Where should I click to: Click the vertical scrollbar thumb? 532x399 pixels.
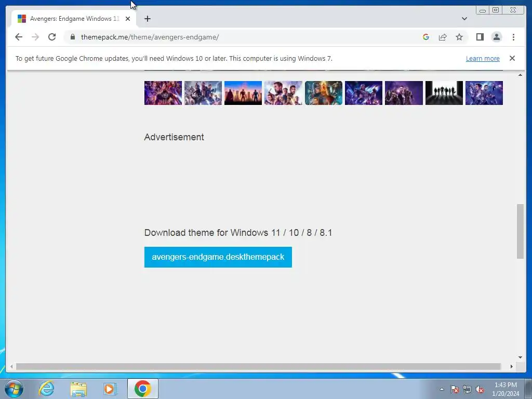520,231
